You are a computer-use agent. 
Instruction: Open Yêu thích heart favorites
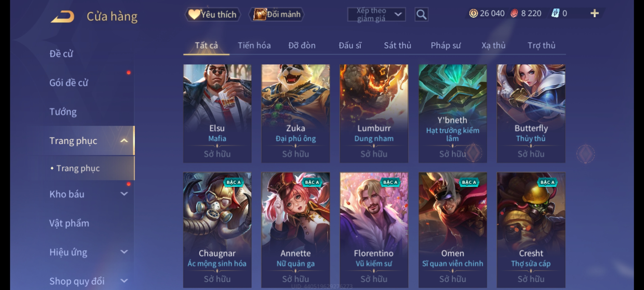(213, 14)
